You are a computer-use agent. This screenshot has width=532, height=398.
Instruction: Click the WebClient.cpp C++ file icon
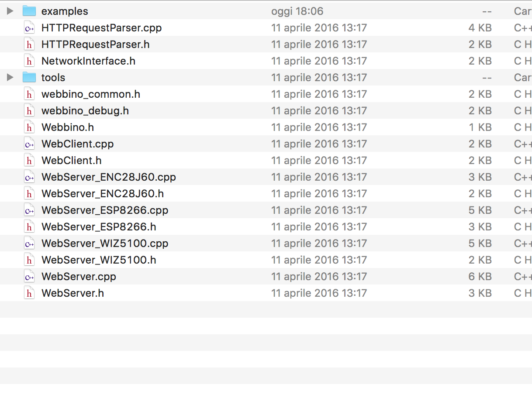(x=29, y=144)
